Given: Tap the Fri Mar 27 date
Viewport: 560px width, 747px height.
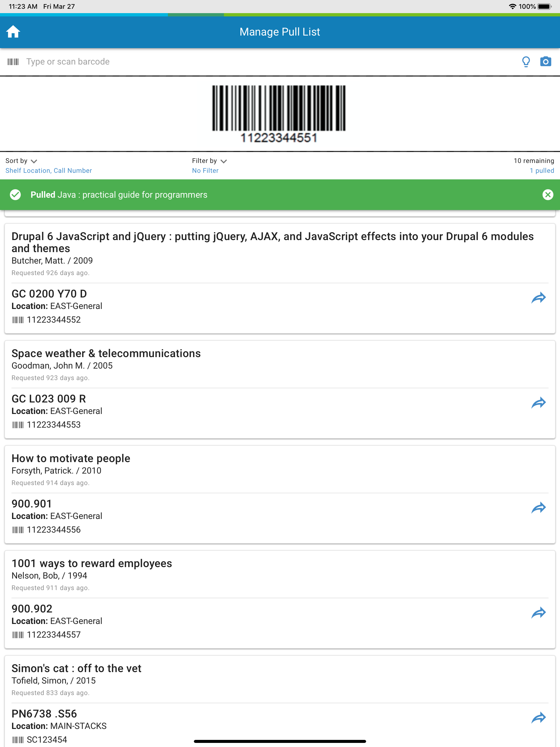Looking at the screenshot, I should 59,7.
